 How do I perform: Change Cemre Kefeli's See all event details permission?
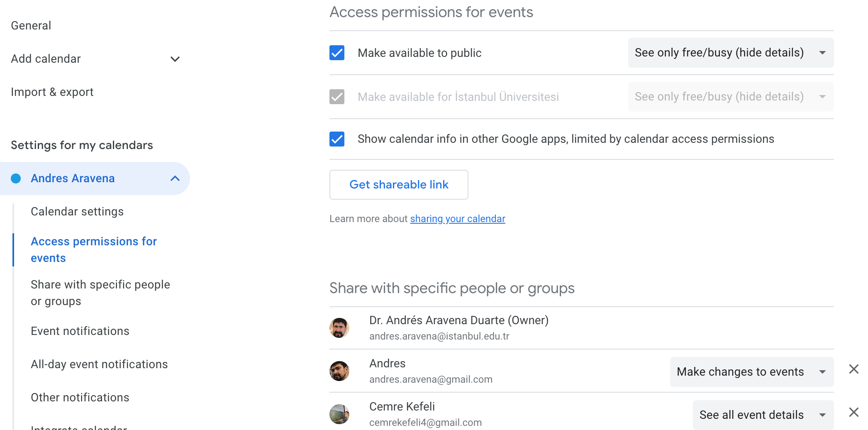click(x=763, y=415)
